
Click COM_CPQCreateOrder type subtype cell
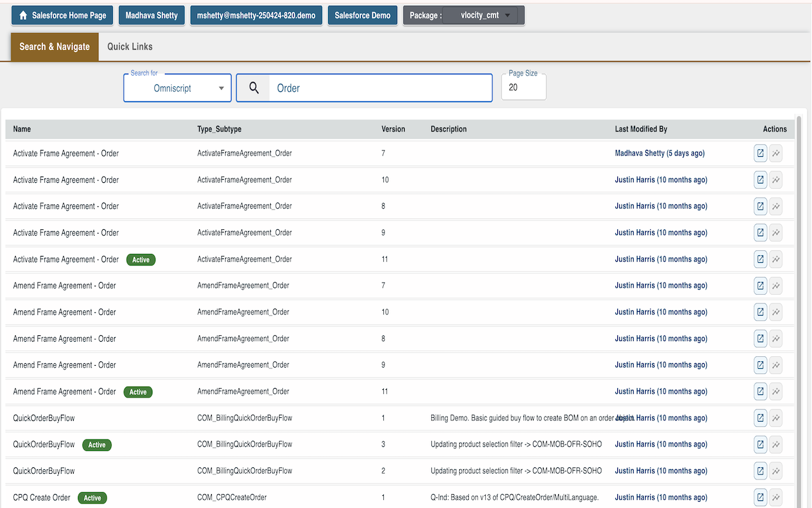coord(232,497)
